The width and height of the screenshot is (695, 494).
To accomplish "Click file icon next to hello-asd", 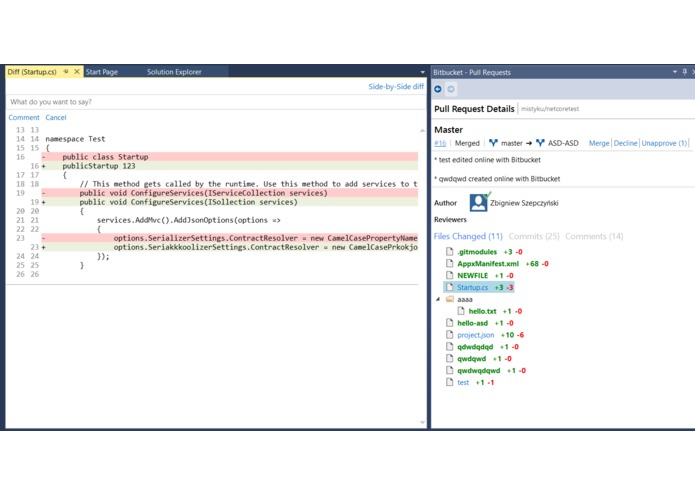I will click(449, 323).
